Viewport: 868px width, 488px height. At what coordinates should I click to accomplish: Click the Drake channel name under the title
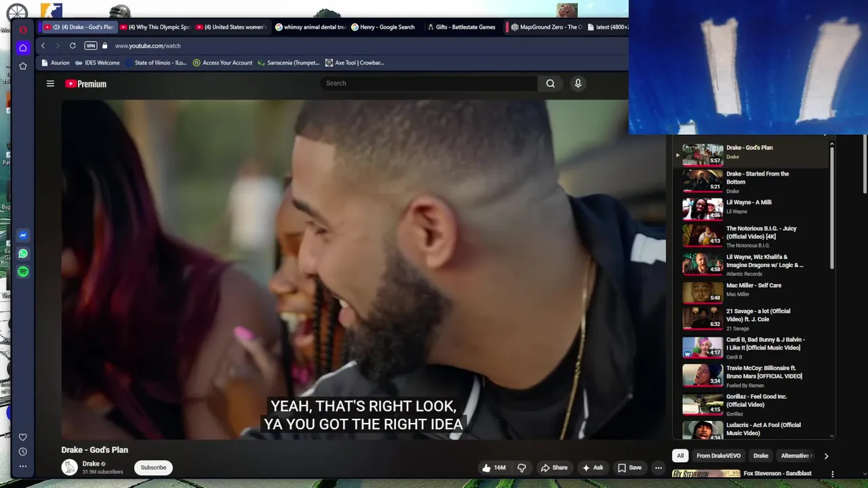(x=91, y=464)
